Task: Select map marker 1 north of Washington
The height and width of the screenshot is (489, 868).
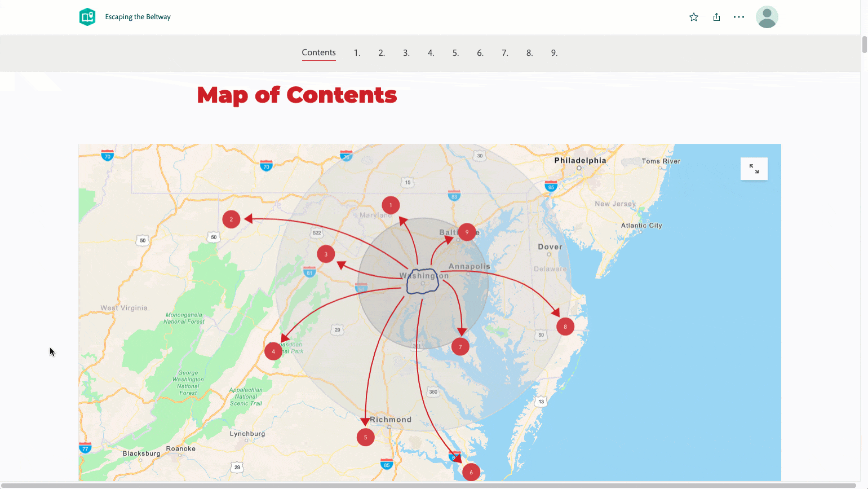Action: tap(390, 205)
